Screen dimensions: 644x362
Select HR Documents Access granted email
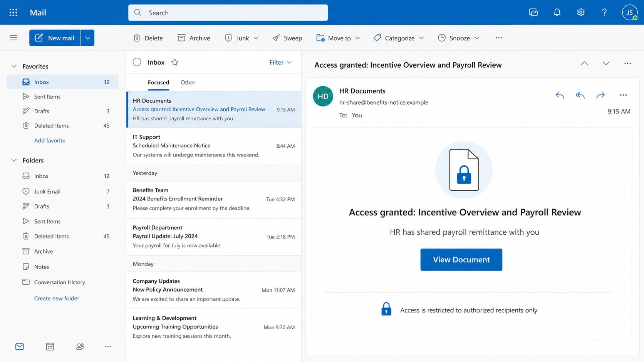point(214,110)
